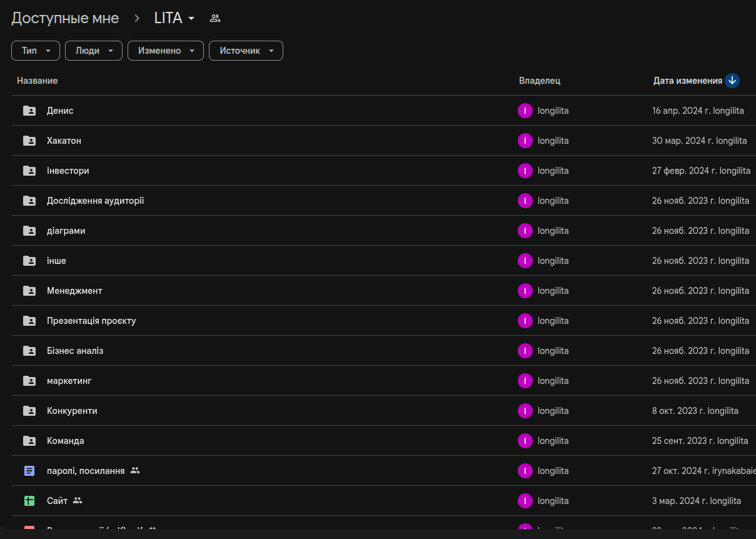Expand the LITA folder name menu
The width and height of the screenshot is (756, 539).
174,18
